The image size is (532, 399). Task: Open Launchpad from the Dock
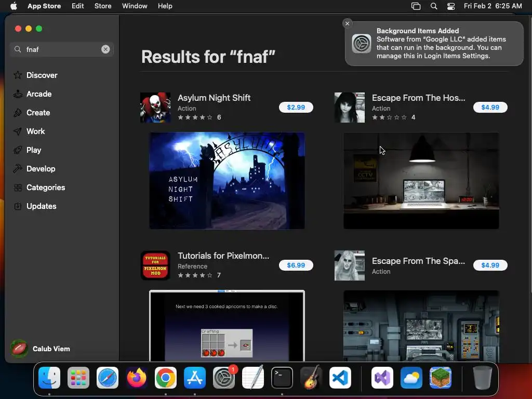click(x=78, y=378)
